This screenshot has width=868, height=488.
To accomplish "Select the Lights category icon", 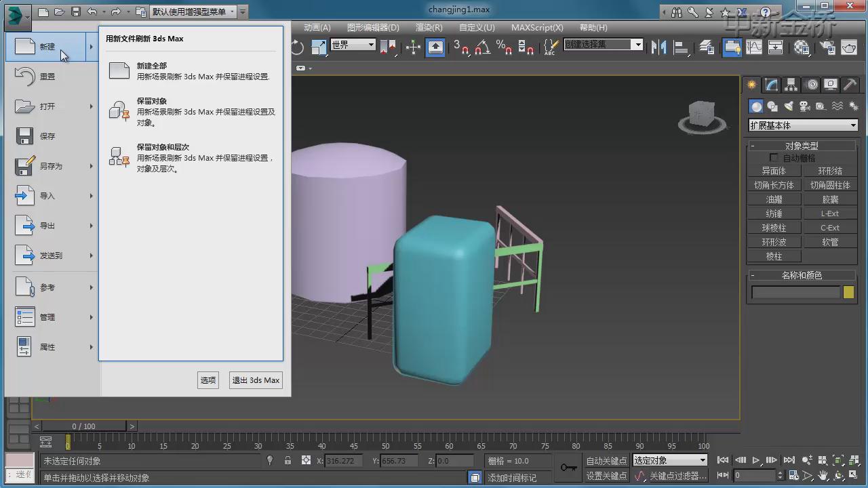I will [788, 106].
